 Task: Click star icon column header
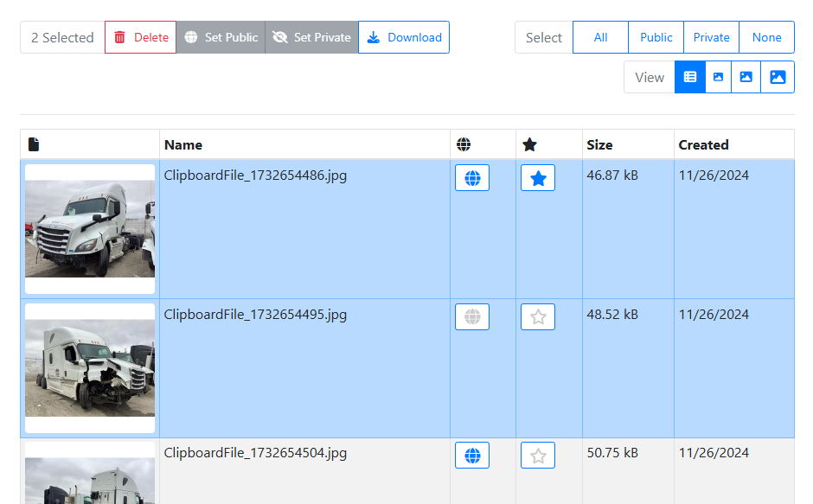tap(530, 144)
